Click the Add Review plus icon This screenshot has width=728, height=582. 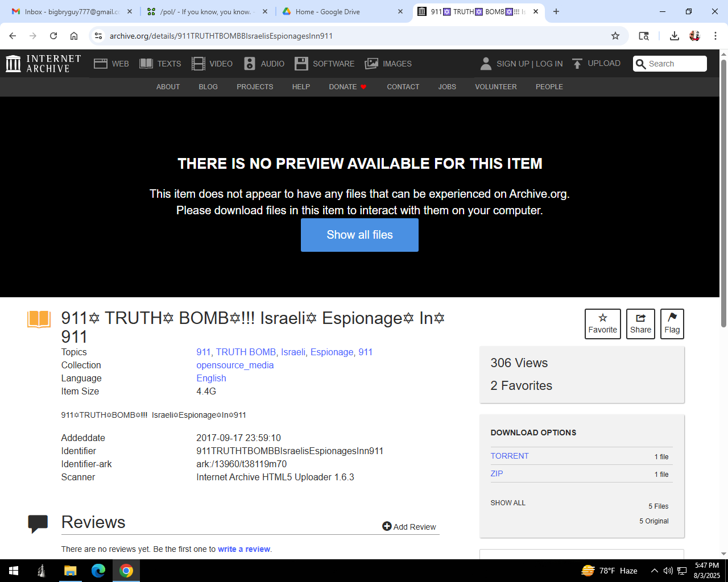point(387,526)
